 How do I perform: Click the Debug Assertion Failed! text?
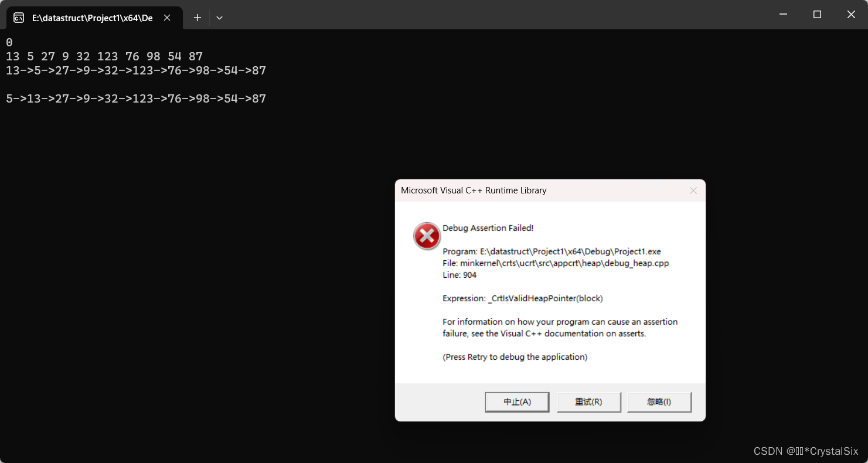pos(488,228)
